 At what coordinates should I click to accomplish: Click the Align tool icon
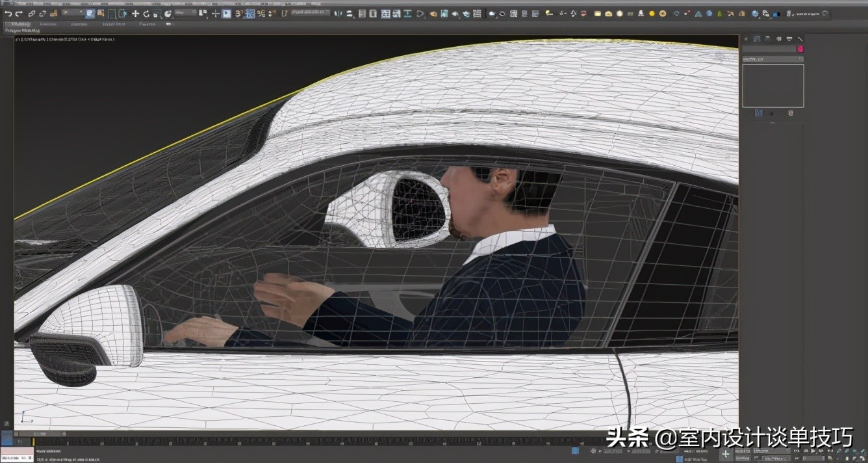349,14
